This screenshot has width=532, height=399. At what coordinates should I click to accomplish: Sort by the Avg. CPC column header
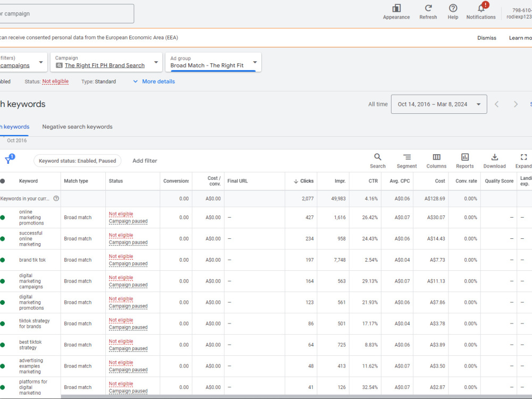pyautogui.click(x=400, y=181)
